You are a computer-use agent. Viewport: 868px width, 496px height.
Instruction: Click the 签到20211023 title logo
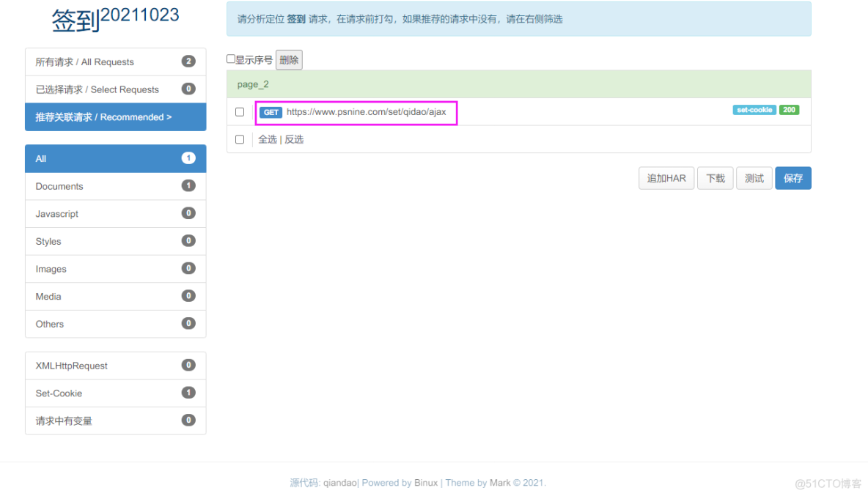(x=114, y=17)
